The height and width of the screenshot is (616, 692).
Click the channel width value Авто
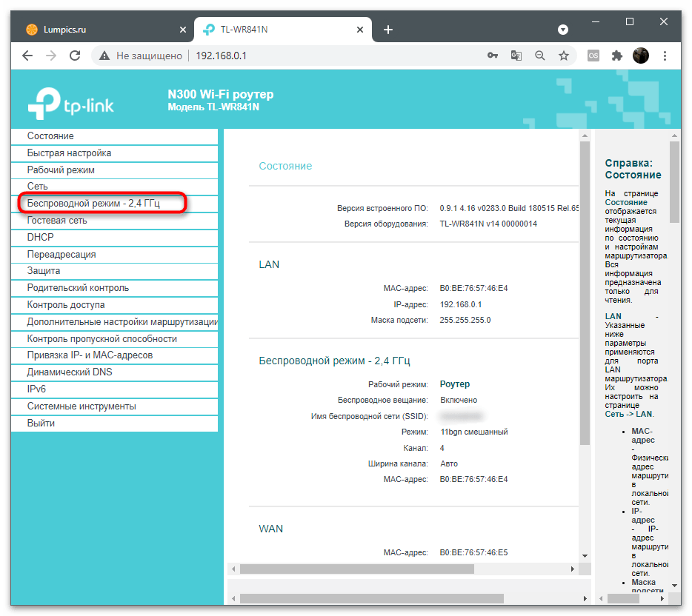[x=449, y=464]
